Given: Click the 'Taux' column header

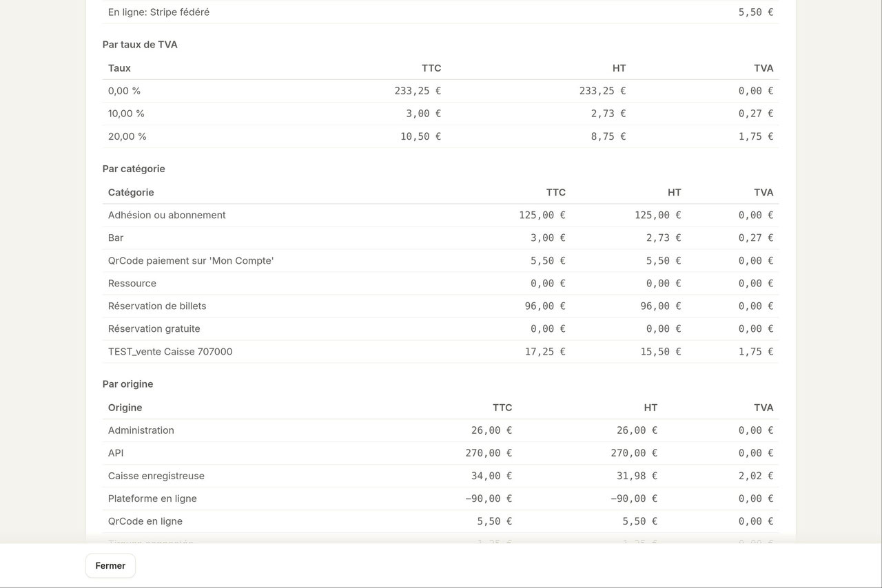Looking at the screenshot, I should [x=119, y=68].
